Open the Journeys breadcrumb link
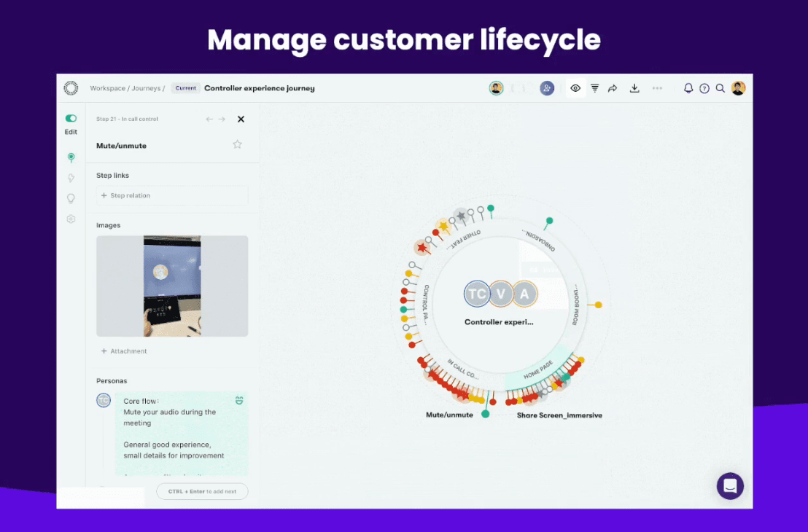The width and height of the screenshot is (808, 532). pyautogui.click(x=146, y=88)
